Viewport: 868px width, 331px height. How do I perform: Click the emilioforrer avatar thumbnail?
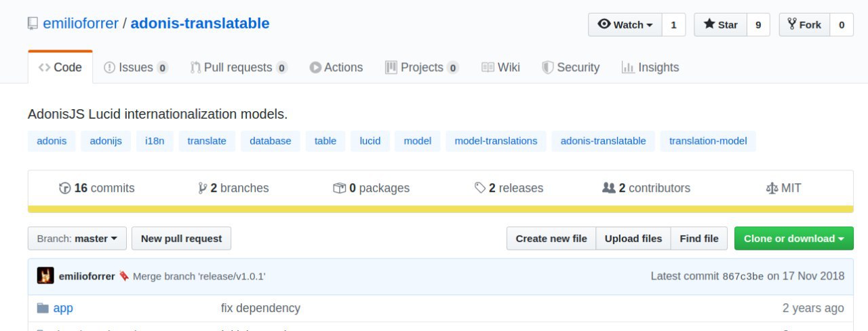45,275
